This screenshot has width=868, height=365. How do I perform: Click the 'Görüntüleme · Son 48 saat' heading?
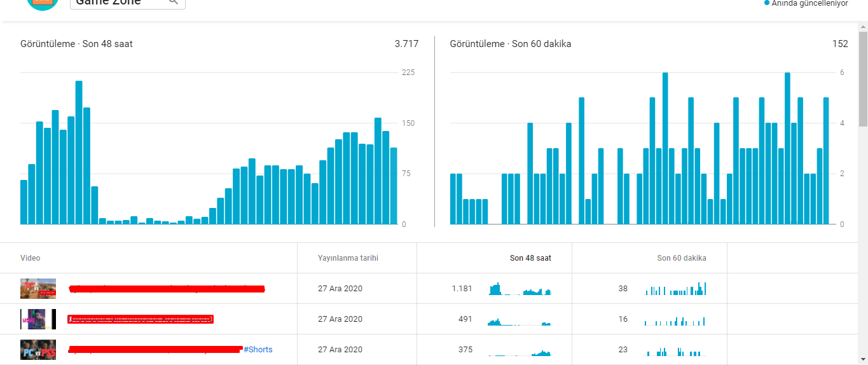76,44
